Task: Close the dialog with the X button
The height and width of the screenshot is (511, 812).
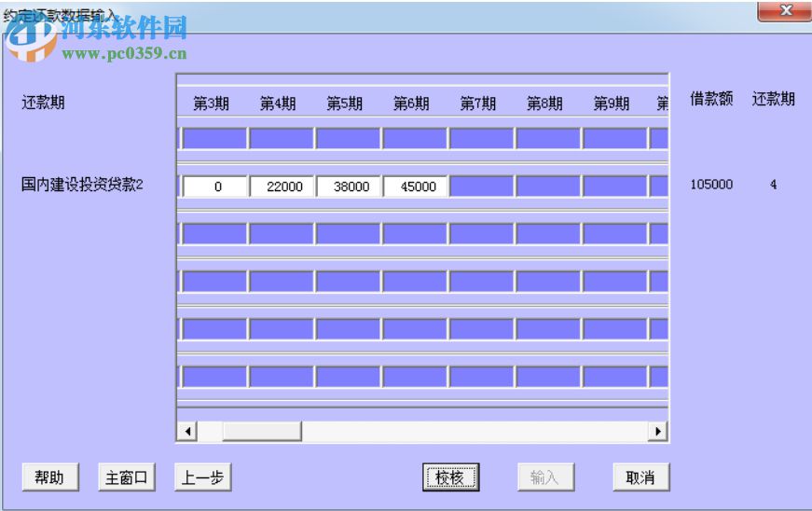Action: click(785, 10)
